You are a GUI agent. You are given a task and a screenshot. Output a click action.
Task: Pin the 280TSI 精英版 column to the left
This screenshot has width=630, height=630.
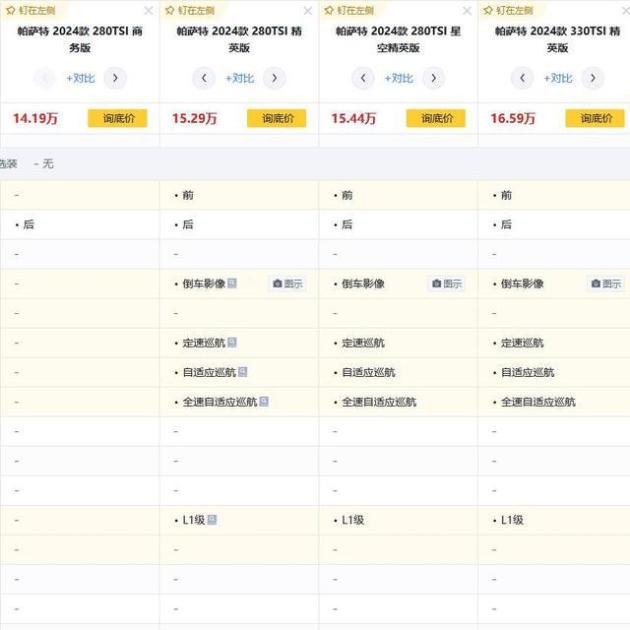click(190, 10)
